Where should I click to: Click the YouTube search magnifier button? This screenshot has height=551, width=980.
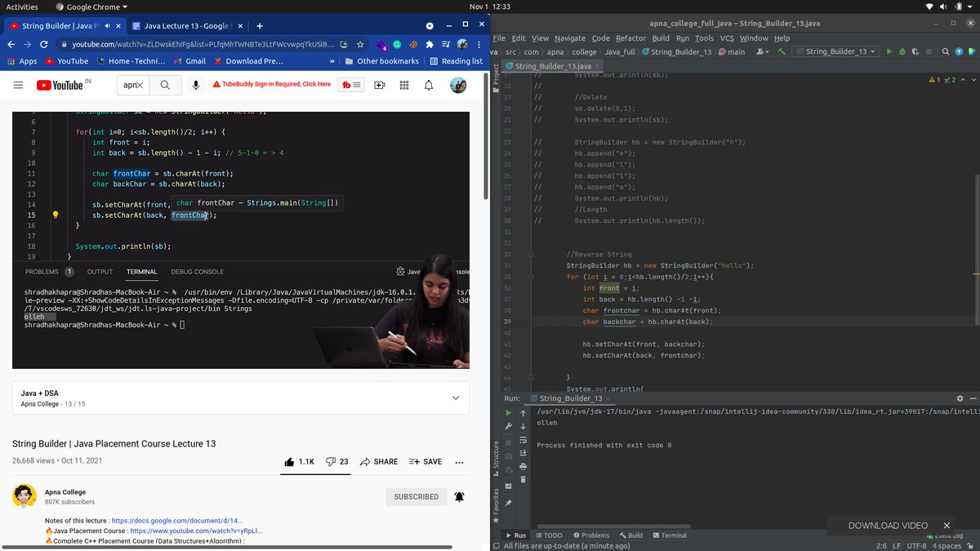tap(165, 85)
